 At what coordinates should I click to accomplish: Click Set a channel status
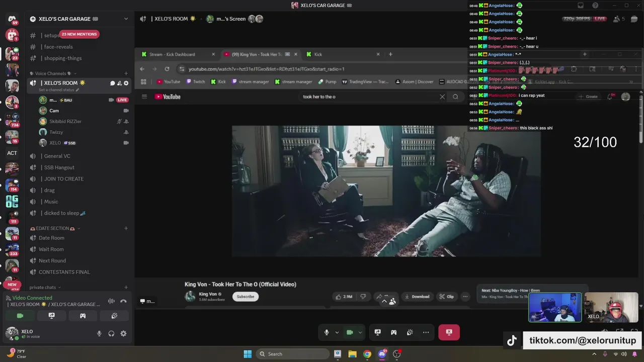[59, 90]
